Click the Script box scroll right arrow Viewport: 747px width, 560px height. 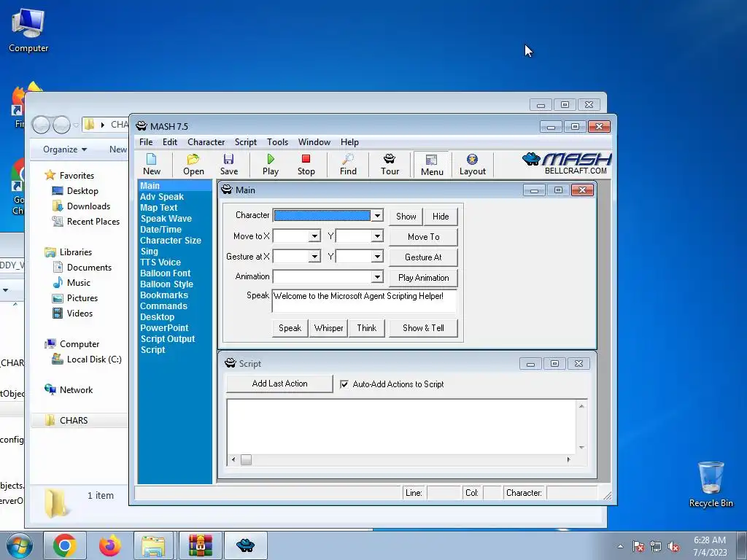[568, 459]
